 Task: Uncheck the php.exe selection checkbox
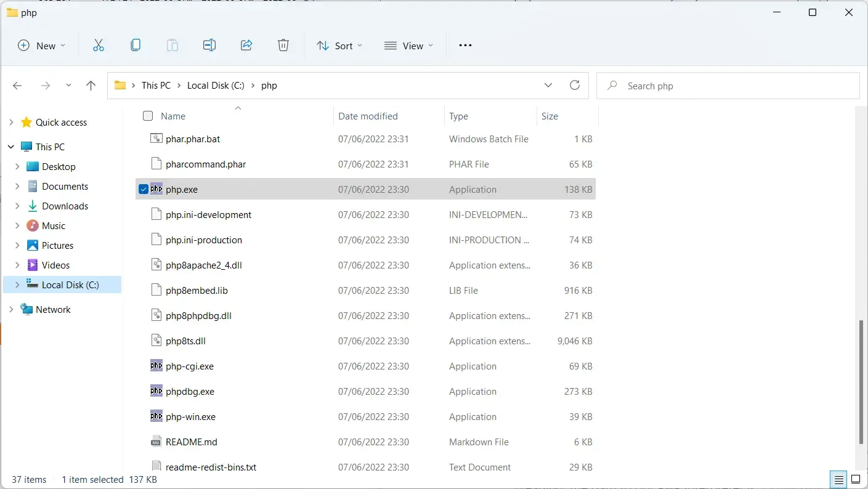point(144,190)
